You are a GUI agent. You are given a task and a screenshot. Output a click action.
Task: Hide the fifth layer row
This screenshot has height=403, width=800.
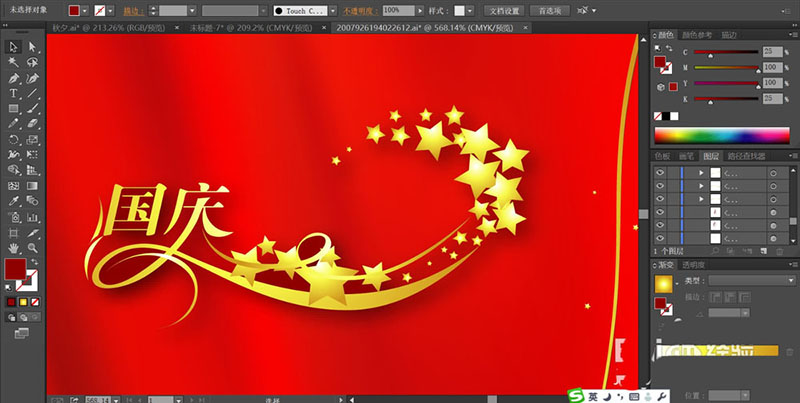pyautogui.click(x=660, y=225)
